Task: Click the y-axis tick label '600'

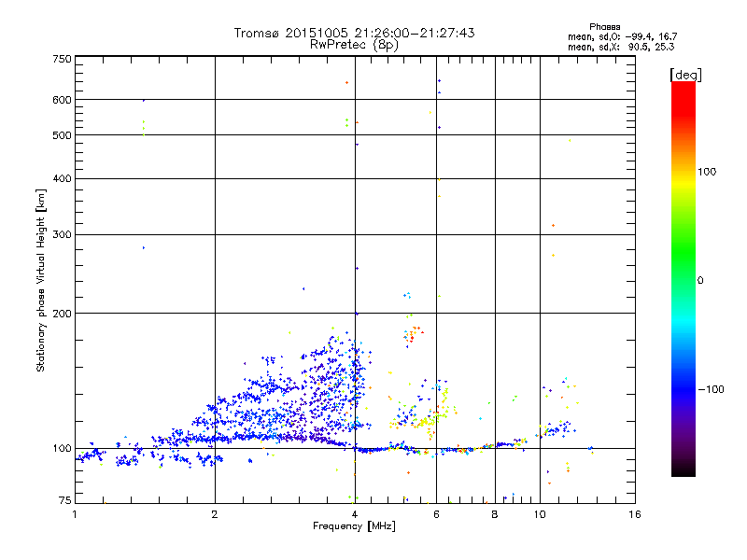Action: click(62, 100)
